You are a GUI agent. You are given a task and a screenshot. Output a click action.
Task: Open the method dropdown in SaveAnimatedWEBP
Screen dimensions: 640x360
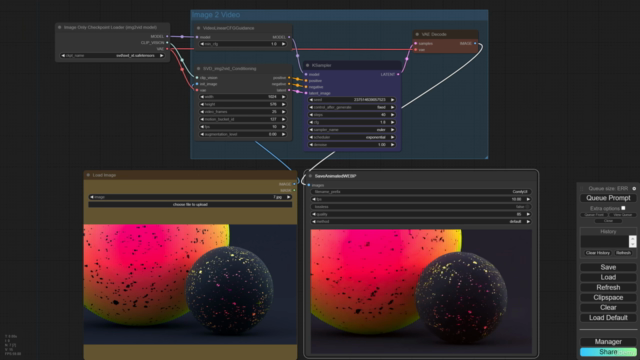(420, 222)
